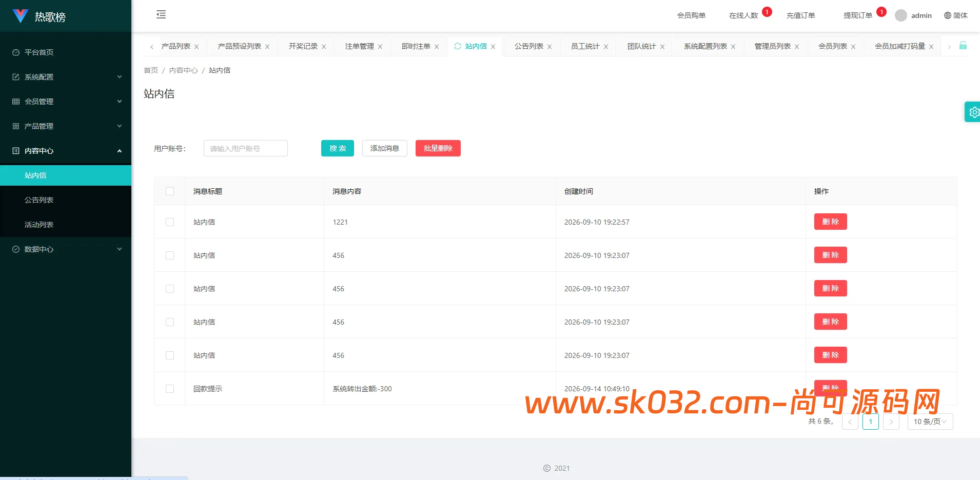Click the green lock icon beside the tabs
Image resolution: width=980 pixels, height=480 pixels.
963,46
